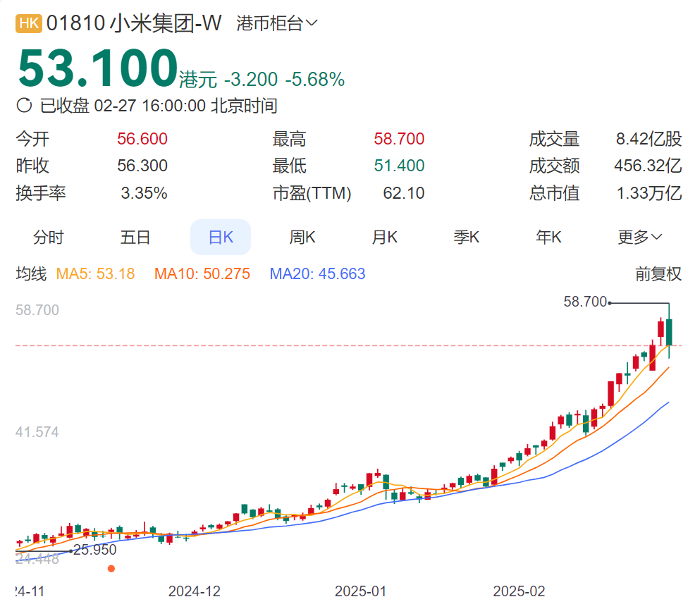Image resolution: width=695 pixels, height=616 pixels.
Task: Switch to the 月K chart tab
Action: coord(384,237)
